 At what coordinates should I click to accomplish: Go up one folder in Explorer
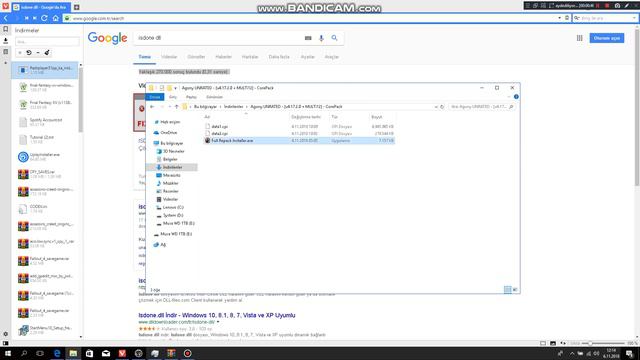[x=176, y=107]
